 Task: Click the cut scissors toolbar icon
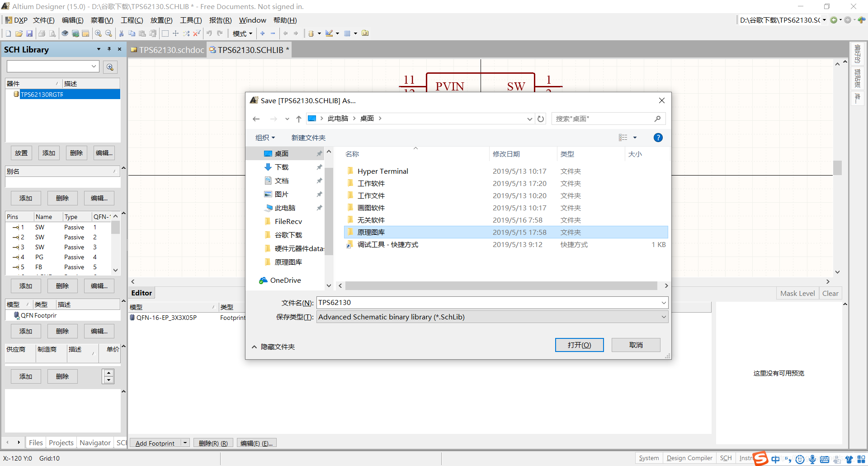(x=121, y=33)
